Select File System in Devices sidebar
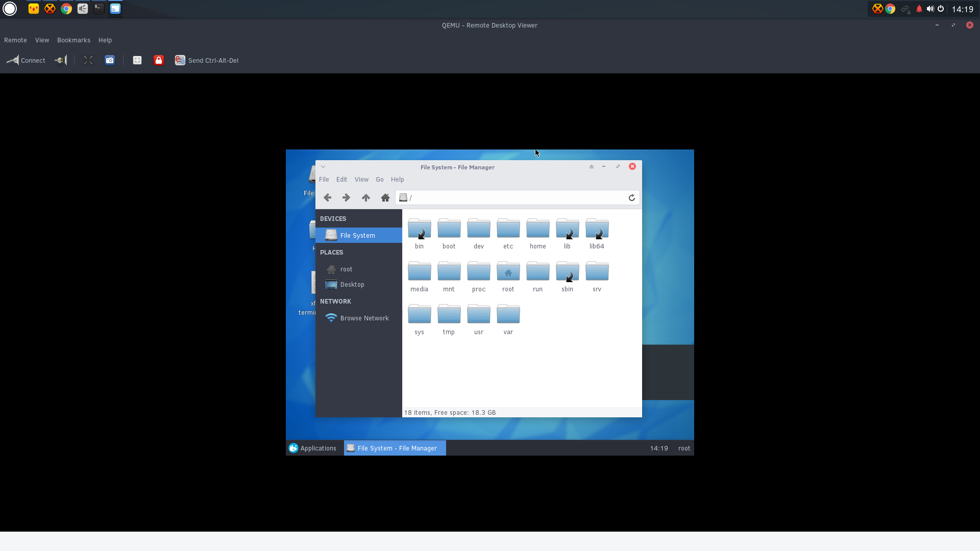The image size is (980, 551). point(359,235)
